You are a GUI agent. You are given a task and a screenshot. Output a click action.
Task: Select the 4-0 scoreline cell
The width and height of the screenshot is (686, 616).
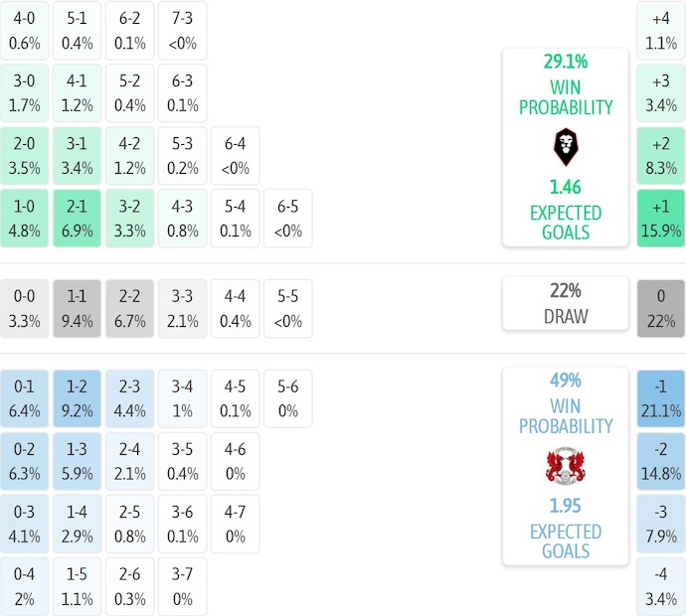pos(24,31)
